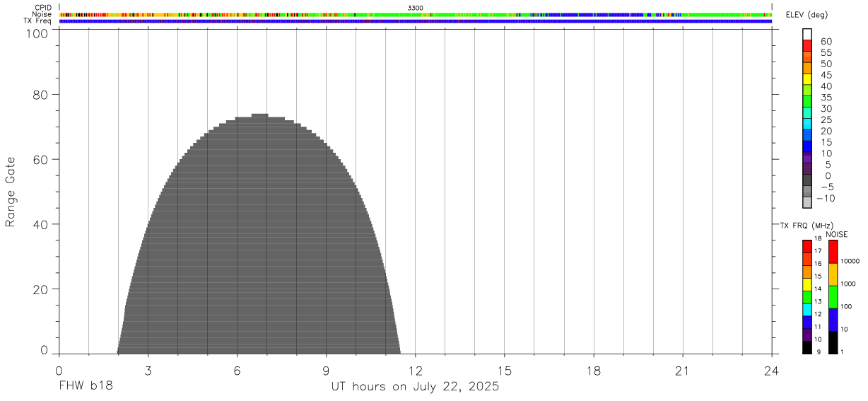Click 'UT hours on July 22, 2025' axis title
The height and width of the screenshot is (401, 868).
416,387
